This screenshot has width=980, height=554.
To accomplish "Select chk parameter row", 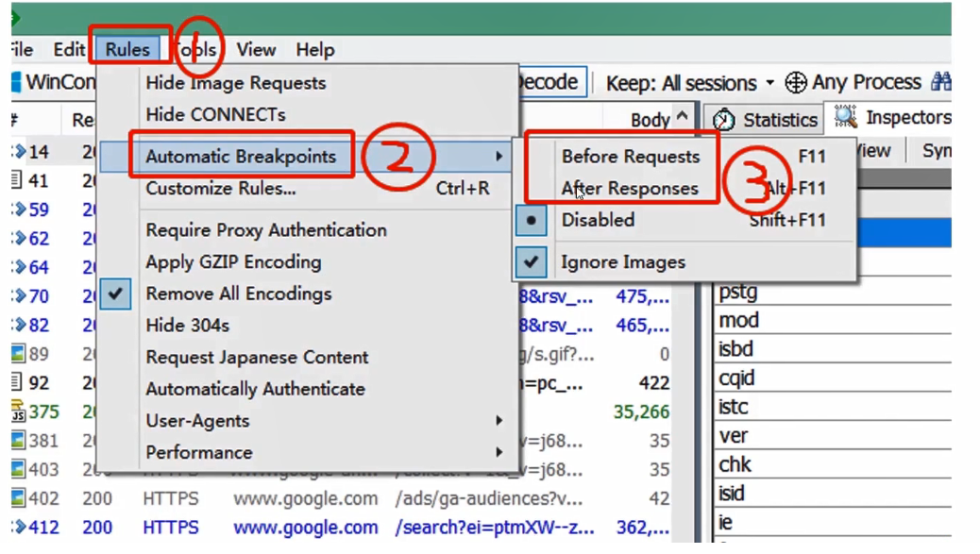I will (833, 464).
